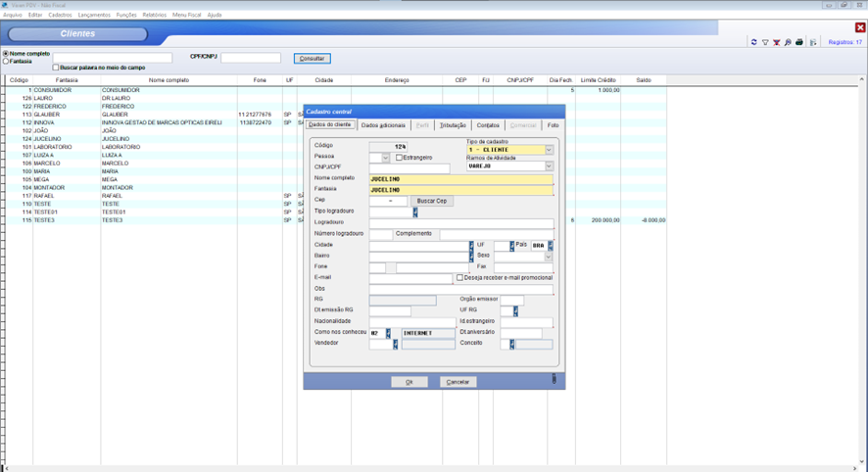
Task: Open the Ramos de Atividade dropdown
Action: [x=549, y=166]
